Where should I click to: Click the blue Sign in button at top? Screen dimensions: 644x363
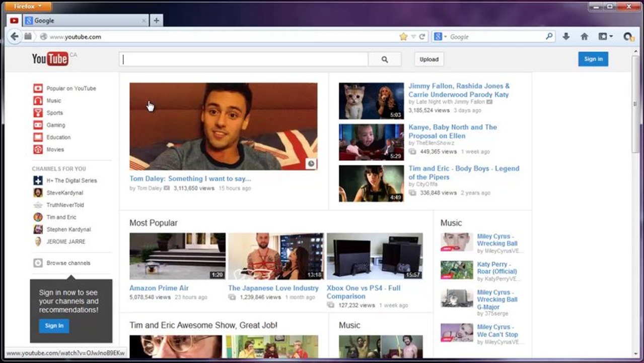(x=593, y=59)
